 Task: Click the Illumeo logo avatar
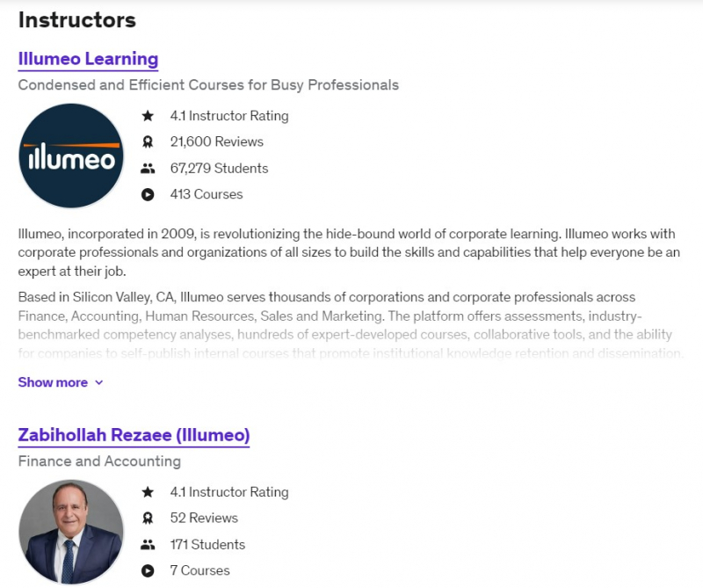[70, 156]
